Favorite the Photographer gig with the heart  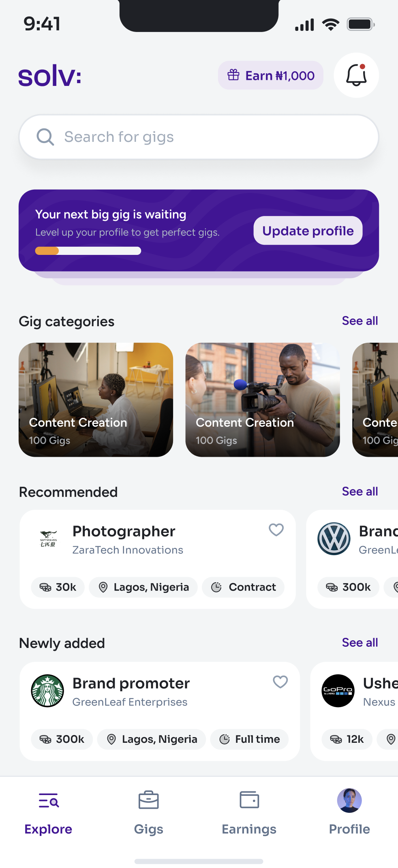pos(276,530)
